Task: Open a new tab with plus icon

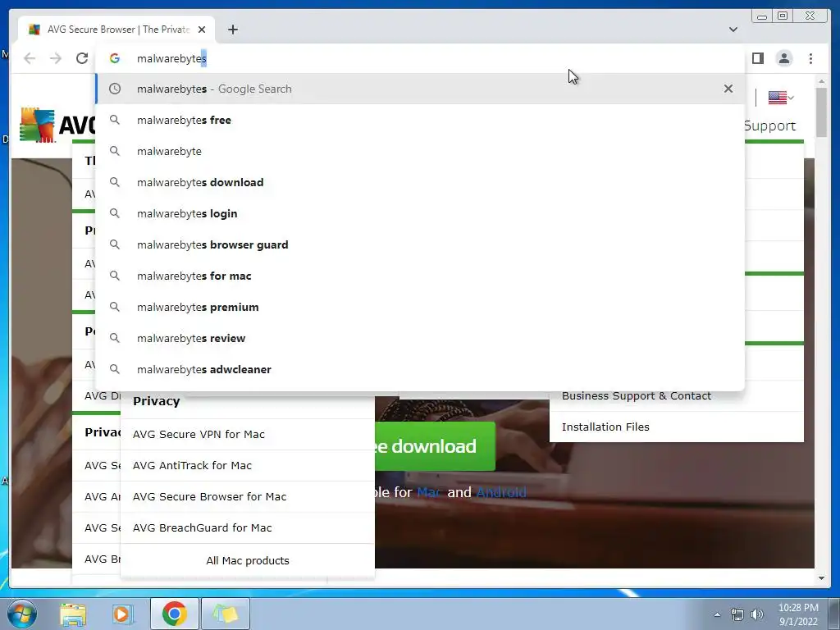Action: 232,30
